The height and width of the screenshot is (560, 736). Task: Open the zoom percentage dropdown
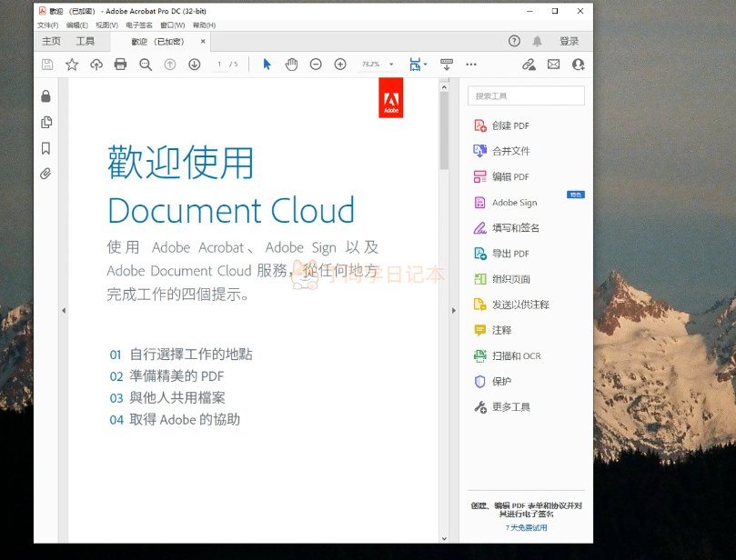[x=391, y=65]
